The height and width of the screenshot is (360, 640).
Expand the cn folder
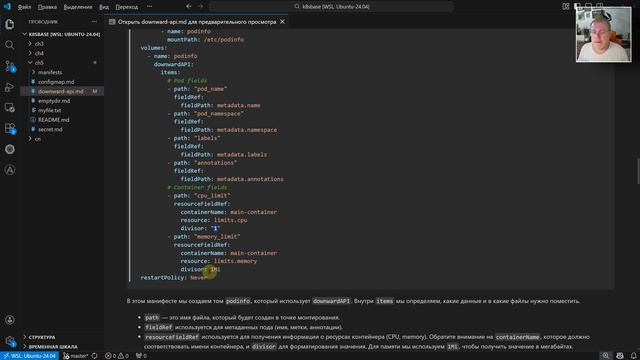point(38,139)
